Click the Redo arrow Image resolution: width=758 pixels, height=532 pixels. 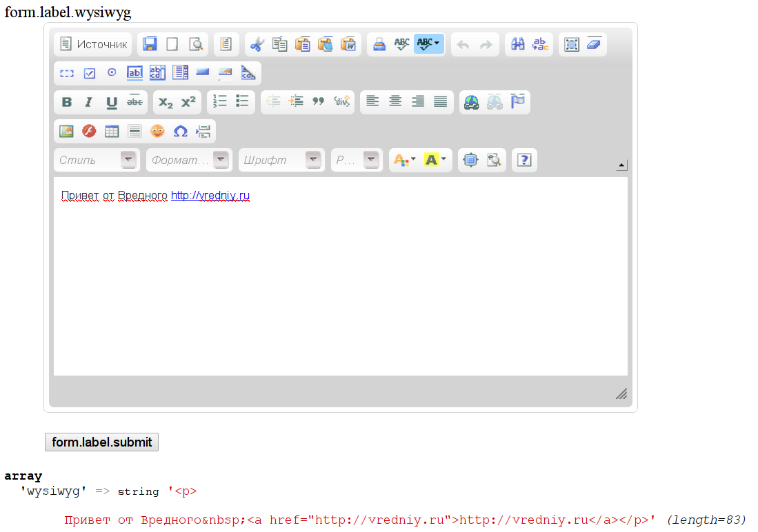point(486,45)
